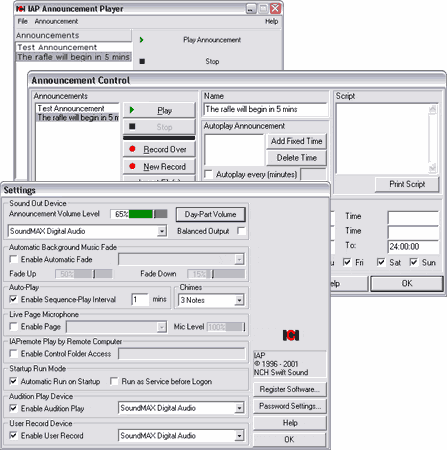
Task: Click OK in Settings window
Action: click(x=290, y=439)
